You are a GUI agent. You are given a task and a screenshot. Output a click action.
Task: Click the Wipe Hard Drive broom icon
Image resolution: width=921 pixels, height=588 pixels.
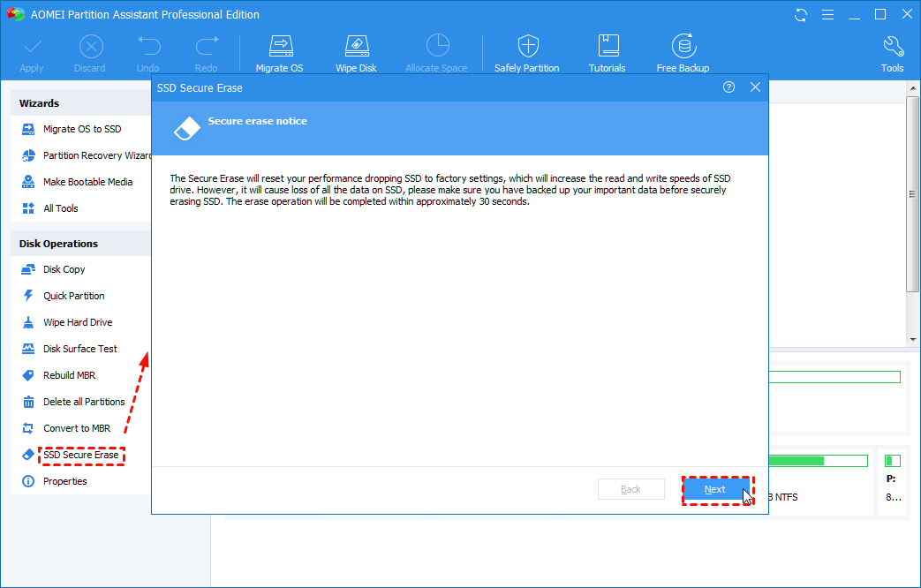pyautogui.click(x=28, y=322)
